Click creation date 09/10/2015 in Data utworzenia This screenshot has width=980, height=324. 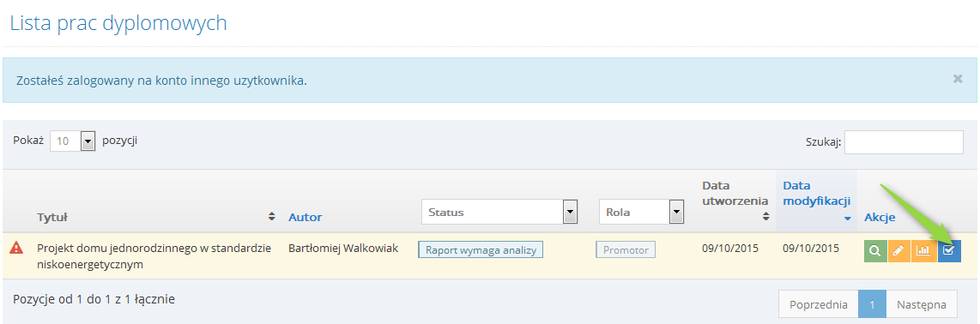point(730,248)
